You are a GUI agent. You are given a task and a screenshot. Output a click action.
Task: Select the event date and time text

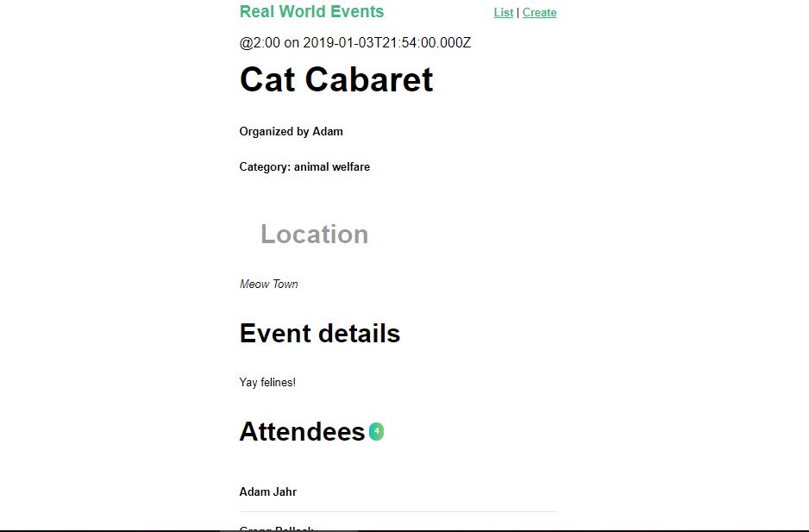pos(354,42)
